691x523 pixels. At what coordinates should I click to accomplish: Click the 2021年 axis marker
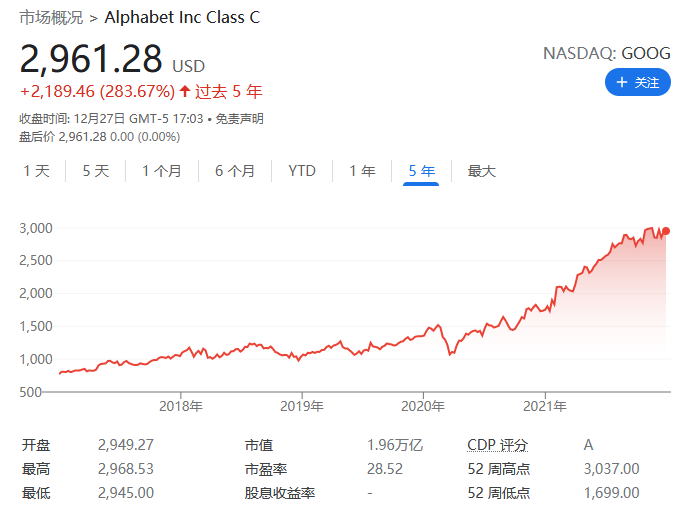click(545, 406)
